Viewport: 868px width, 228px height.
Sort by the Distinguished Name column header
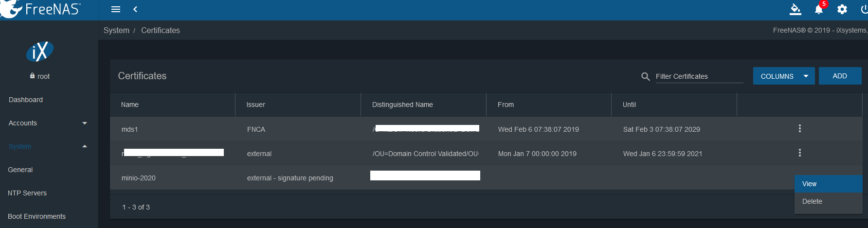click(402, 105)
